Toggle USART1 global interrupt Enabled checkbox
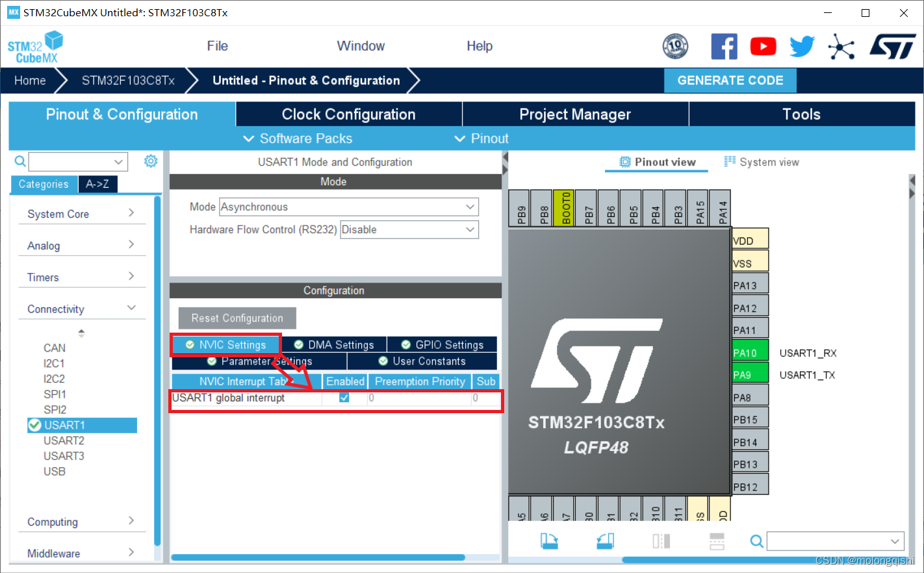This screenshot has width=924, height=573. [x=344, y=398]
